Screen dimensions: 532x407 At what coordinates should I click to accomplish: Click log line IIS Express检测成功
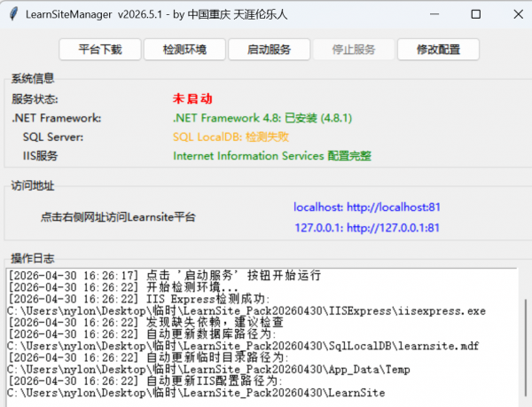139,299
